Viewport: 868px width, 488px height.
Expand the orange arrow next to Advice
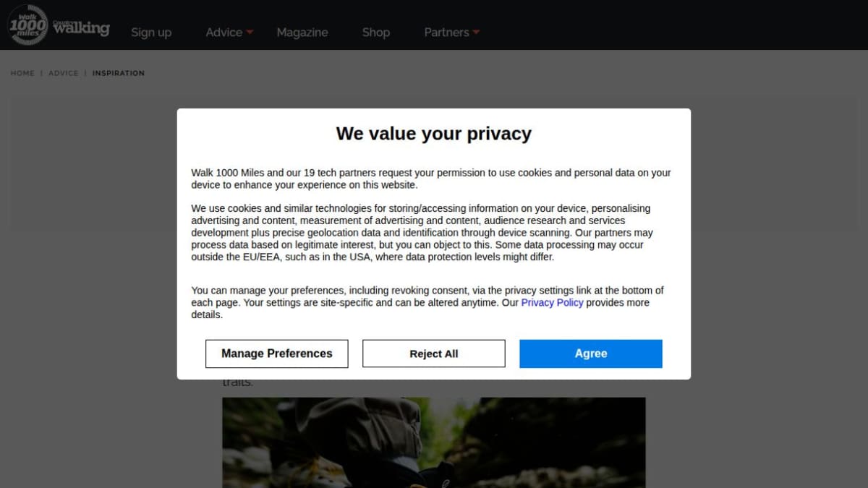(x=250, y=33)
